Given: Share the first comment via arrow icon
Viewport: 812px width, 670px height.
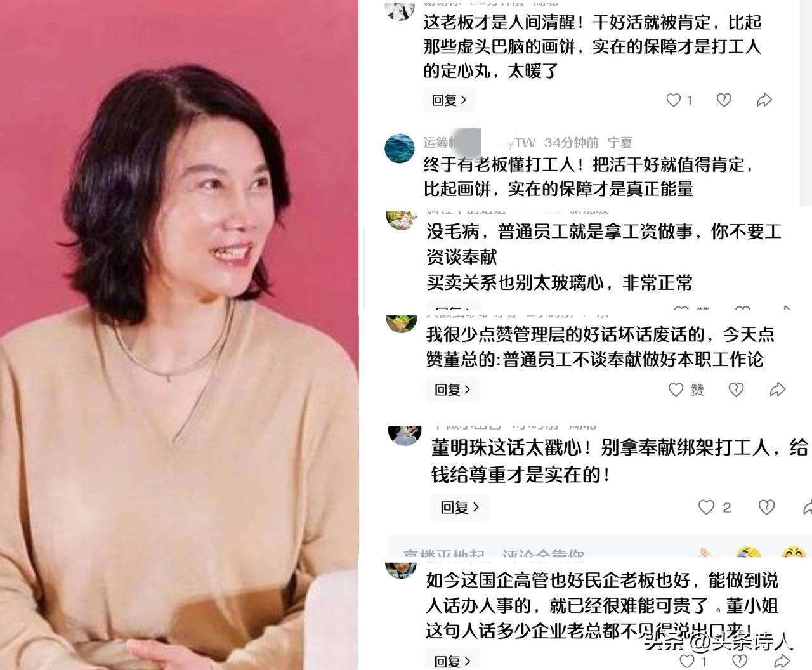Looking at the screenshot, I should pos(764,100).
